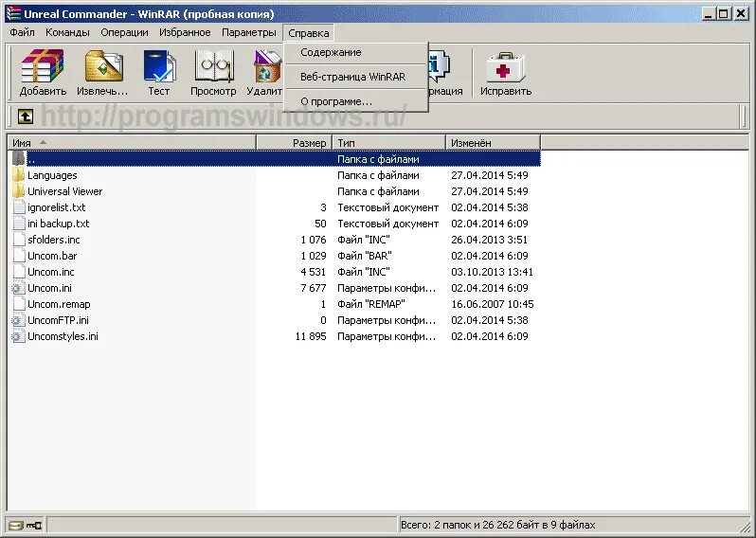This screenshot has height=538, width=756.
Task: Open the Операции menu
Action: (x=124, y=33)
